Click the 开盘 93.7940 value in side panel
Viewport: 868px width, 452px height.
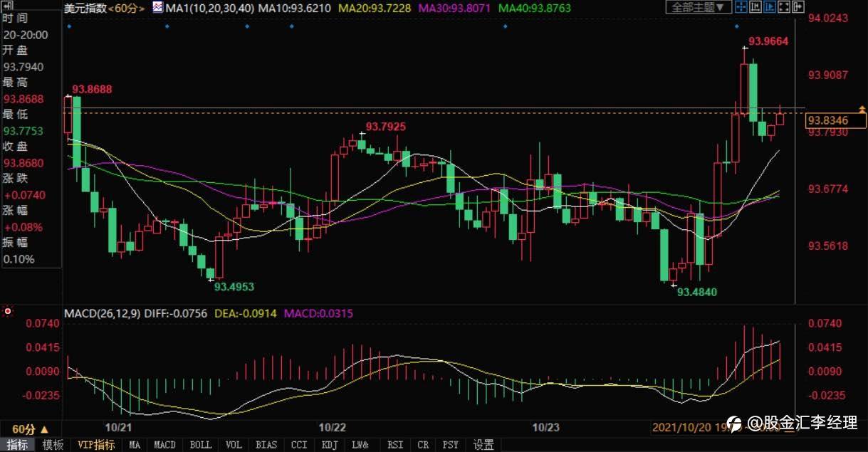23,67
